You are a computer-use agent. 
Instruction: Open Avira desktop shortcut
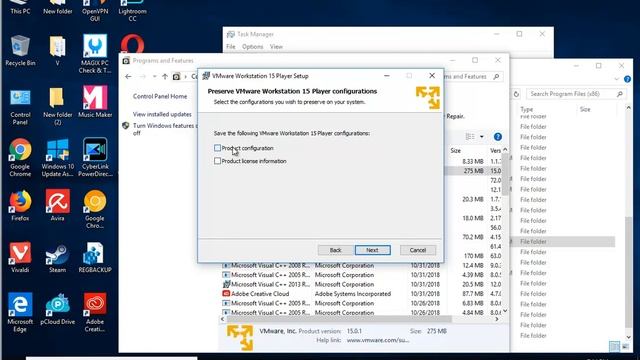(x=58, y=206)
